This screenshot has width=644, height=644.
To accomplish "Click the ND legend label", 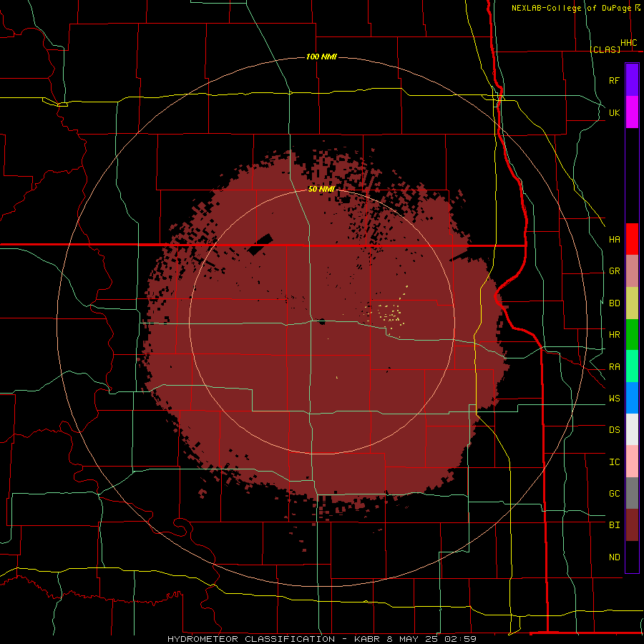I will click(614, 557).
